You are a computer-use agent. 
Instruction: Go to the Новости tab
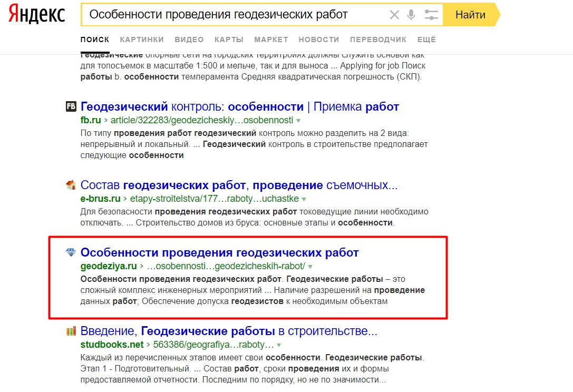(319, 40)
